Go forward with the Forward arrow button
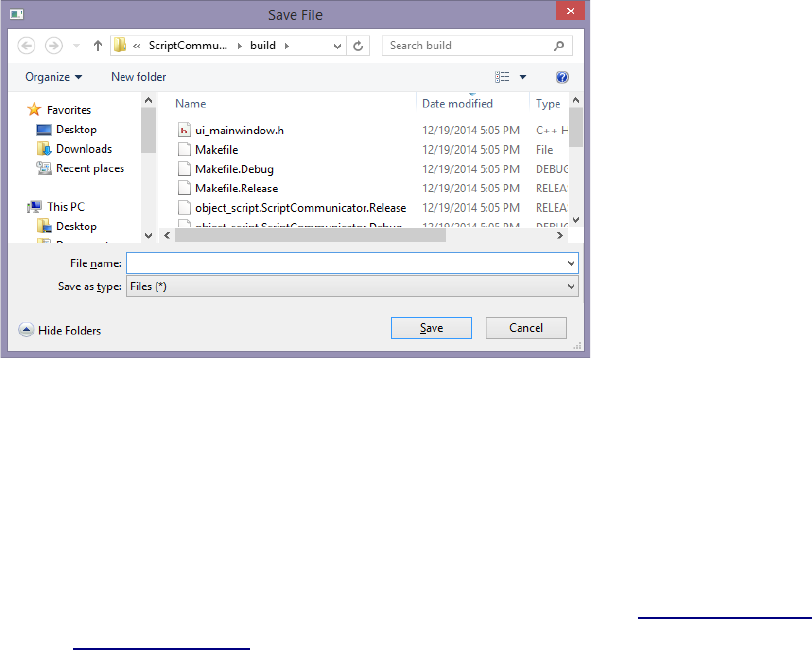The image size is (812, 650). 53,46
